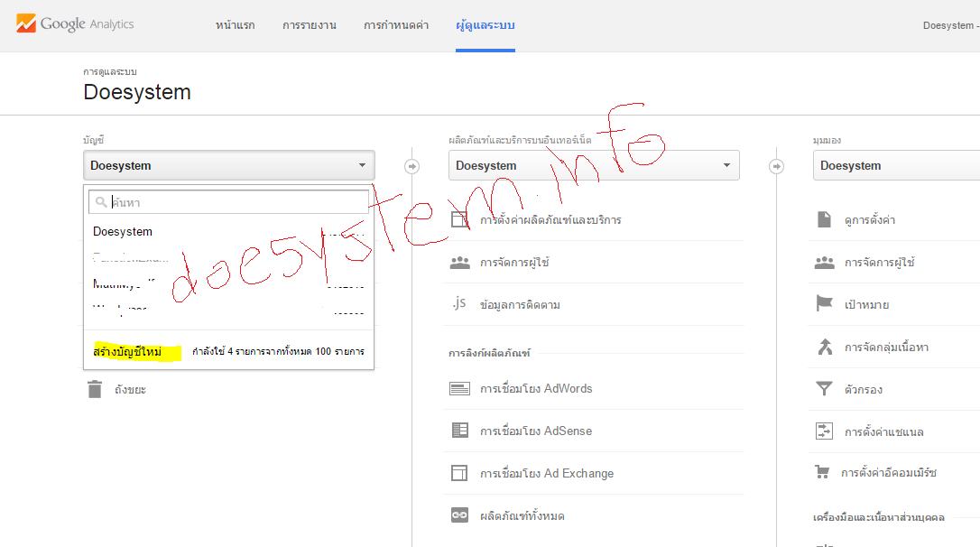Click the AdSense linking icon
980x547 pixels.
[459, 430]
